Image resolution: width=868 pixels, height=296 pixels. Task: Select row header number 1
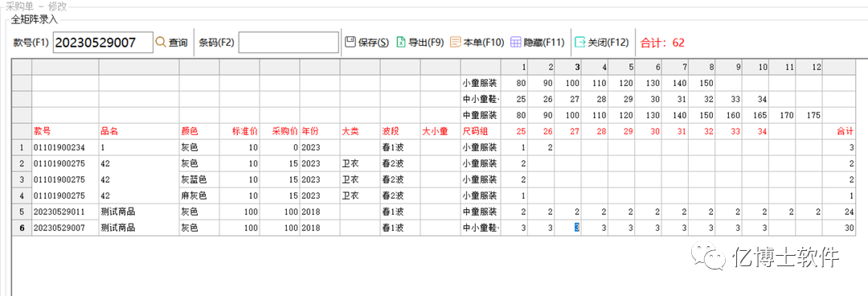click(x=22, y=147)
